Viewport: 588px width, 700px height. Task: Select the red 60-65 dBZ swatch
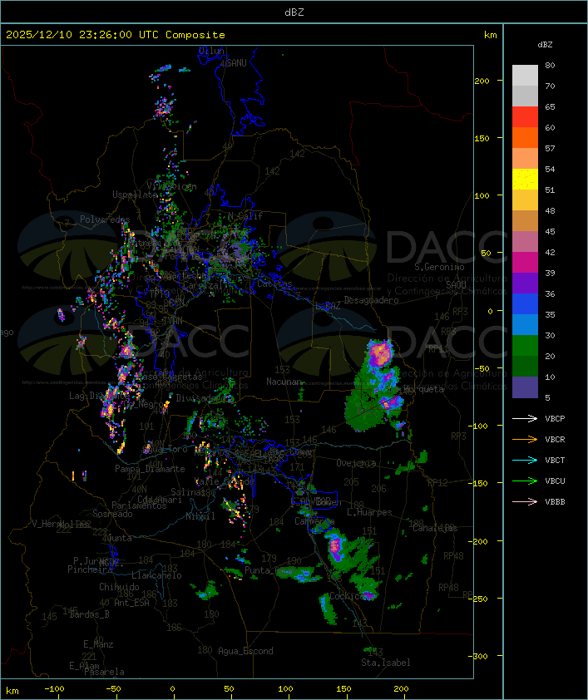(525, 117)
